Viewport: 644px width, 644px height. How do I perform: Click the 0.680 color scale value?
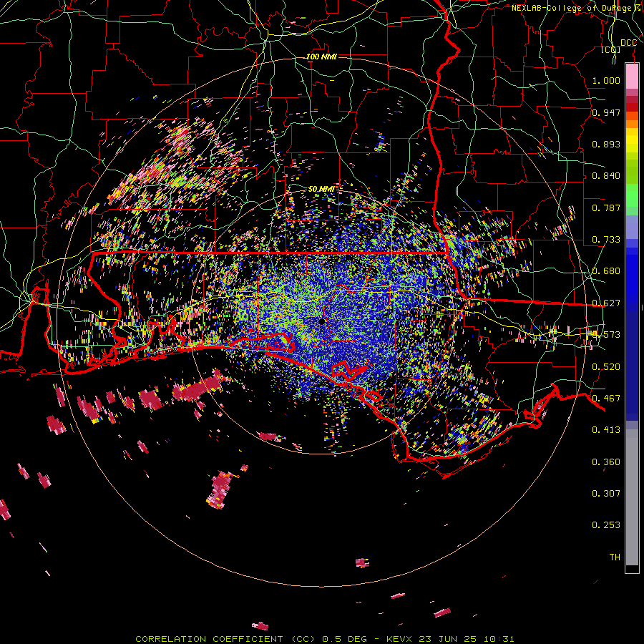[606, 271]
